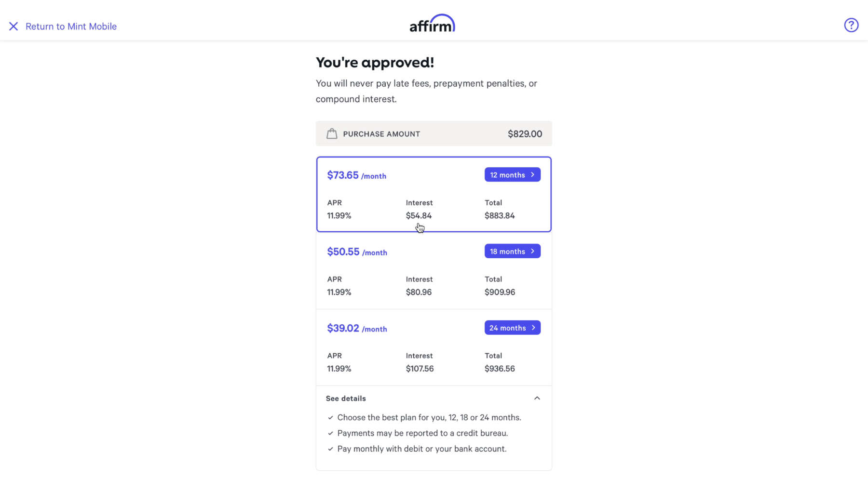Click the chevron inside the 12 months pill
The width and height of the screenshot is (868, 491).
[532, 174]
